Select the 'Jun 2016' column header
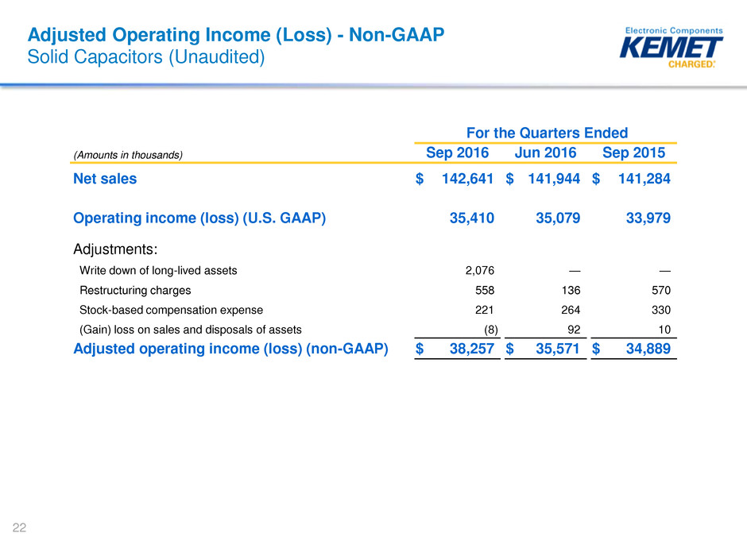Screen dimensions: 747x560 (x=545, y=153)
